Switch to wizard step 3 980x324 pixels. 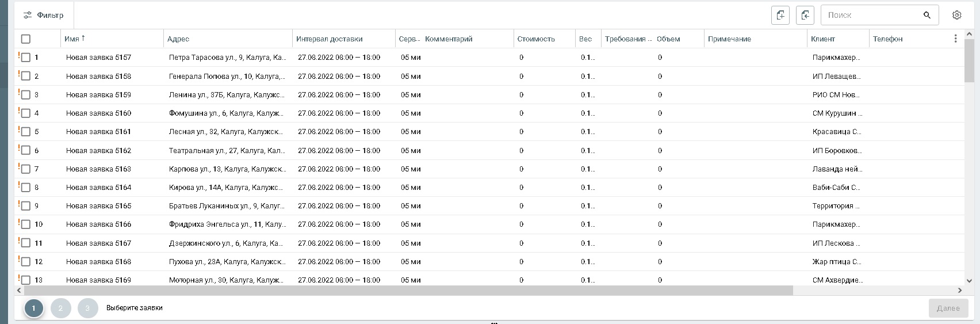87,308
